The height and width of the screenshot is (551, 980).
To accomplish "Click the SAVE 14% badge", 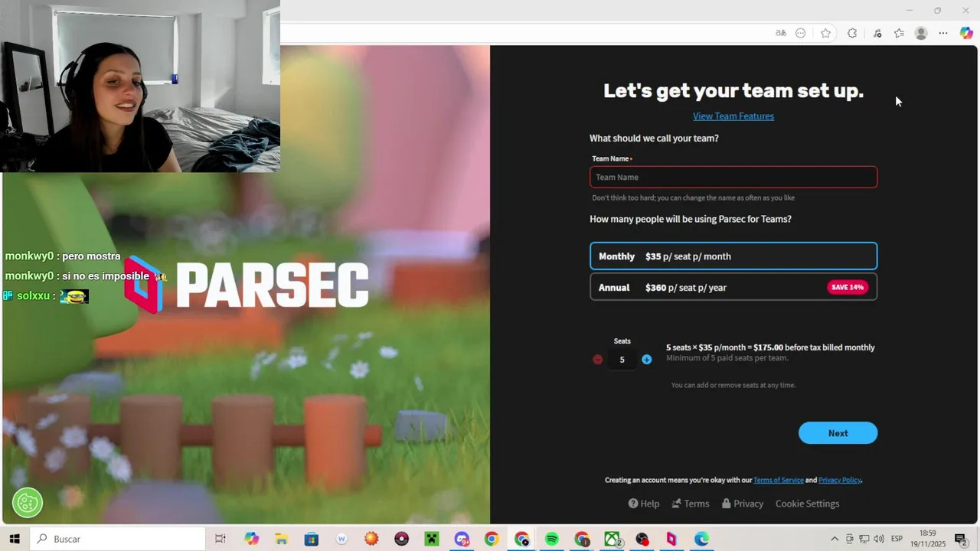I will click(848, 288).
